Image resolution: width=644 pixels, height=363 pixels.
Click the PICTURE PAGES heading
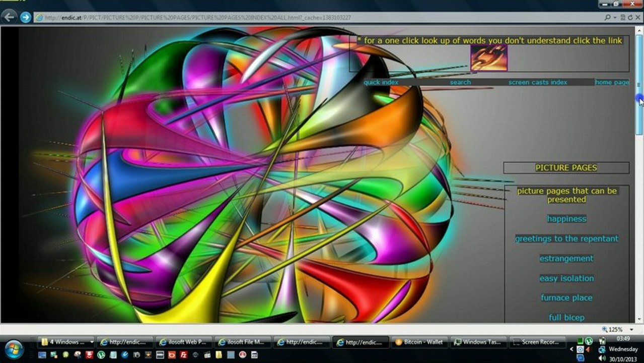click(566, 168)
